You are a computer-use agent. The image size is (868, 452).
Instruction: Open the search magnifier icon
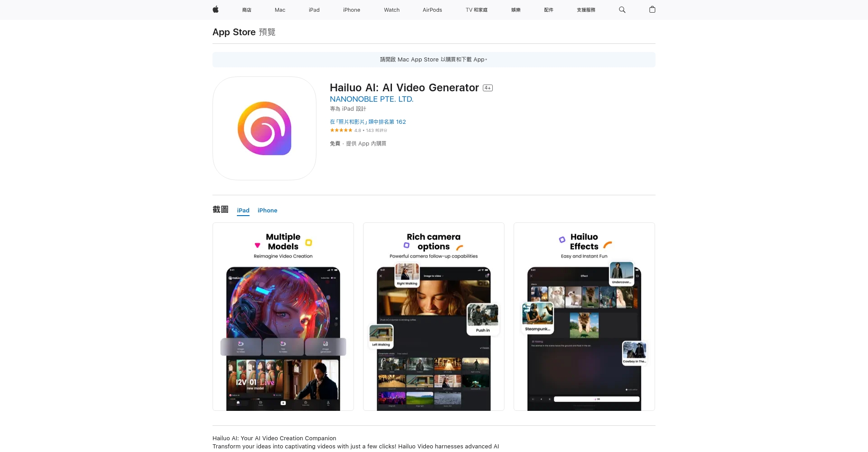point(622,9)
